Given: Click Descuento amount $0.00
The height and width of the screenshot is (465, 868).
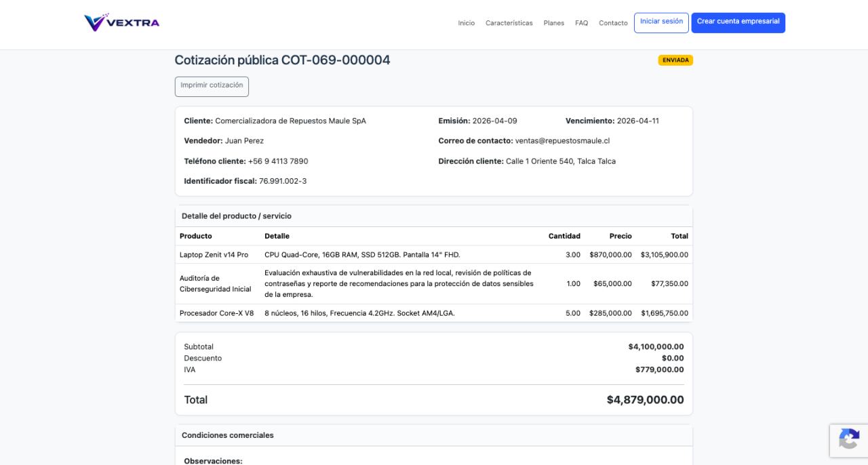Looking at the screenshot, I should (673, 358).
